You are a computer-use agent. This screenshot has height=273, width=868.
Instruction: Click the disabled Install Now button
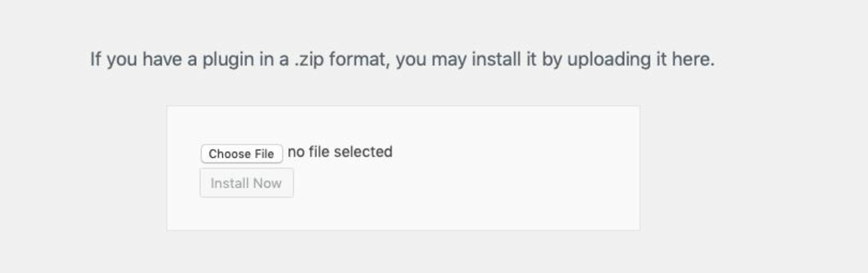(247, 183)
